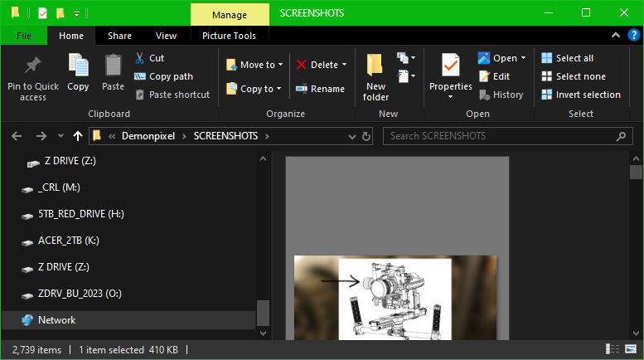Image resolution: width=644 pixels, height=360 pixels.
Task: Click the Cut scissors command
Action: pyautogui.click(x=149, y=58)
